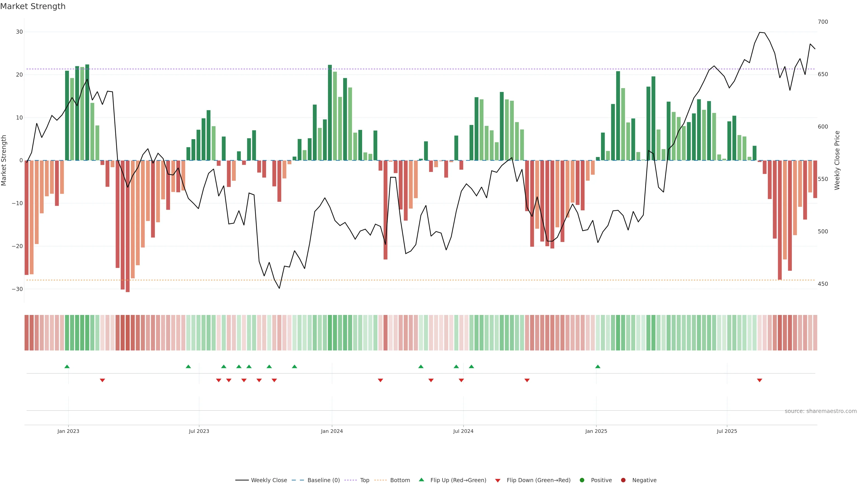Click the green Flip Up legend triangle
Image resolution: width=868 pixels, height=488 pixels.
point(421,480)
